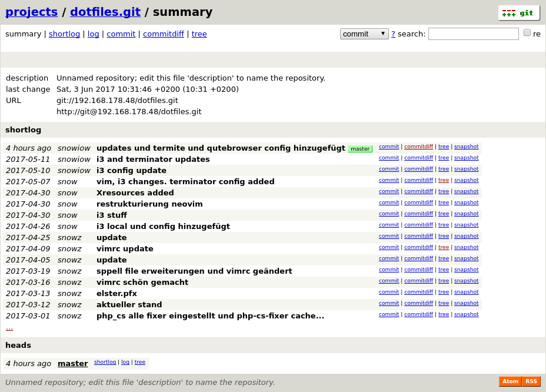Open the tree navigation tab

(x=199, y=34)
